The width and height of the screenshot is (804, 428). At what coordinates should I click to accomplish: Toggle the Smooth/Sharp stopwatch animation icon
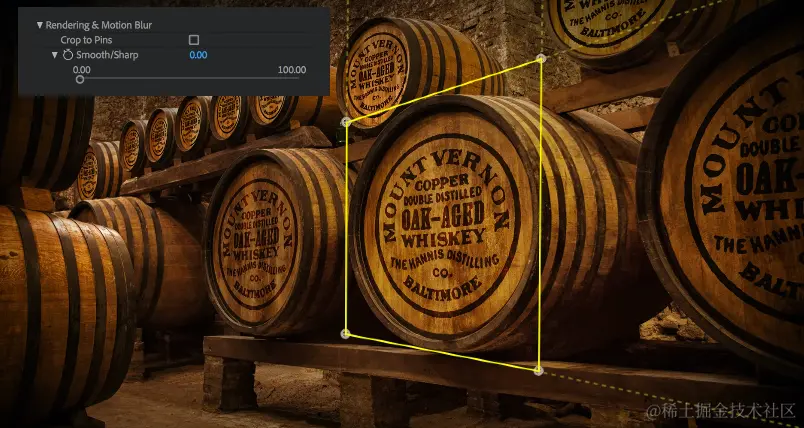point(68,55)
